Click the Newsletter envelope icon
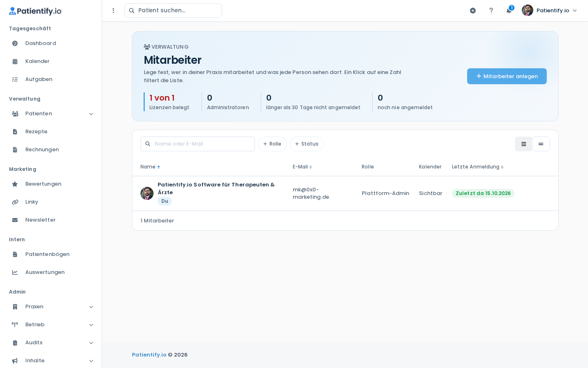The width and height of the screenshot is (588, 368). point(15,220)
